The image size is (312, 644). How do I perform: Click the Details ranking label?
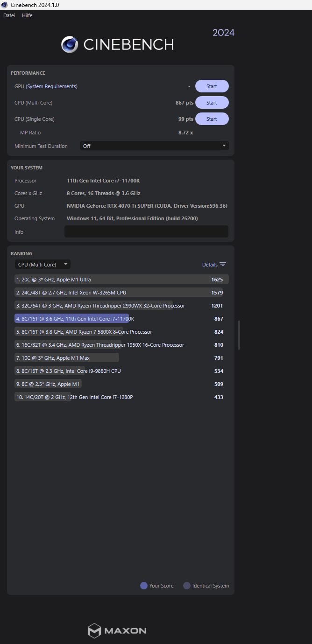point(210,265)
